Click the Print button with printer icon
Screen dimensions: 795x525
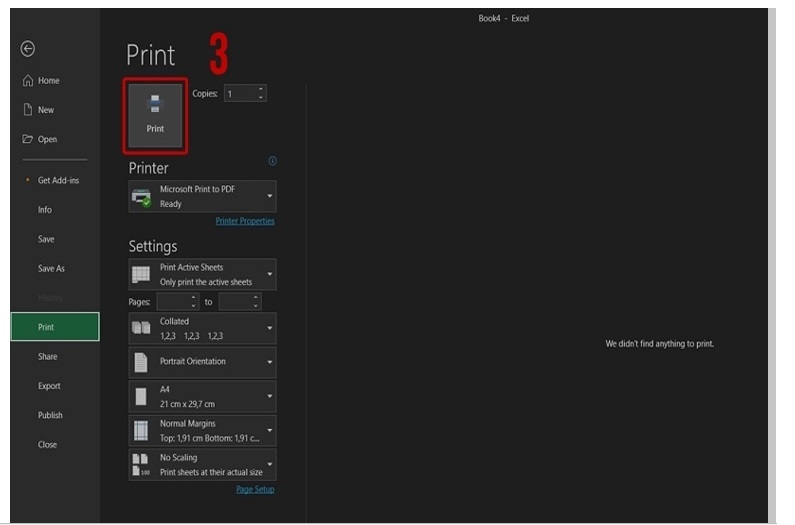click(x=155, y=115)
